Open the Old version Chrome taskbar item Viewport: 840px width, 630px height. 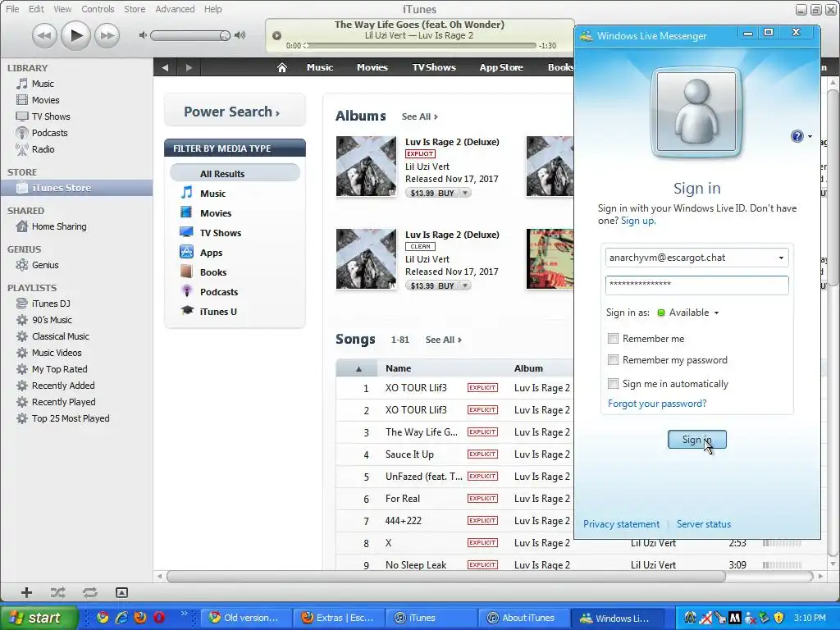coord(244,618)
